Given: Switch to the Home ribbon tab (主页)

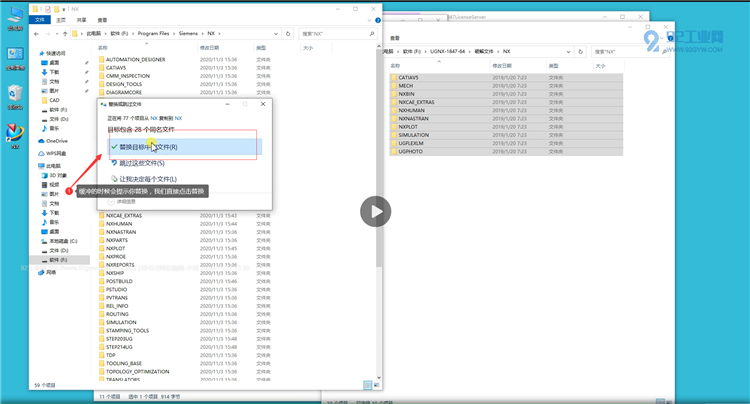Looking at the screenshot, I should 61,20.
